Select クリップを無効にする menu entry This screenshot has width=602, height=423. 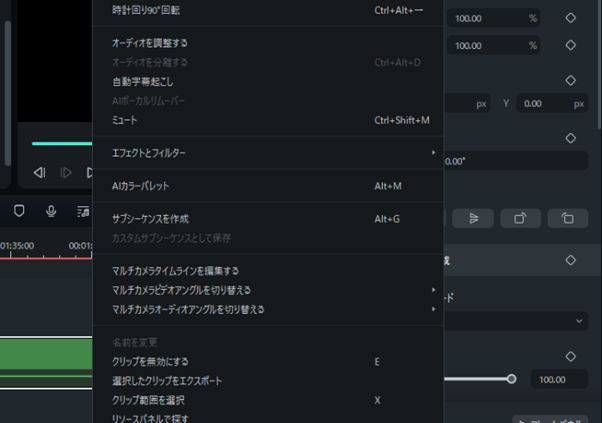(268, 362)
